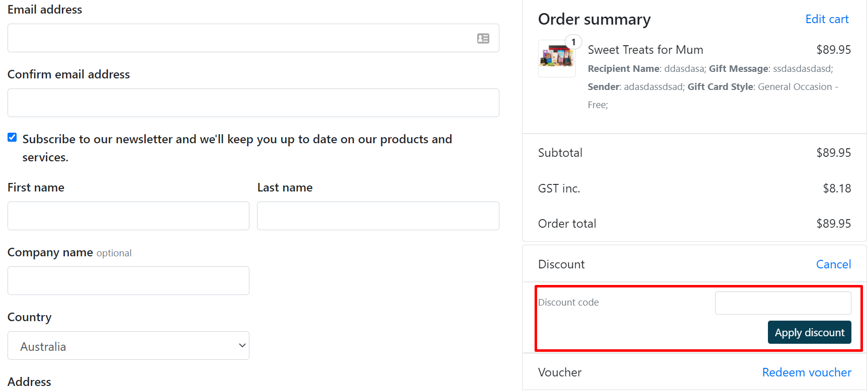Image resolution: width=868 pixels, height=391 pixels.
Task: Cancel the discount entry
Action: tap(833, 264)
